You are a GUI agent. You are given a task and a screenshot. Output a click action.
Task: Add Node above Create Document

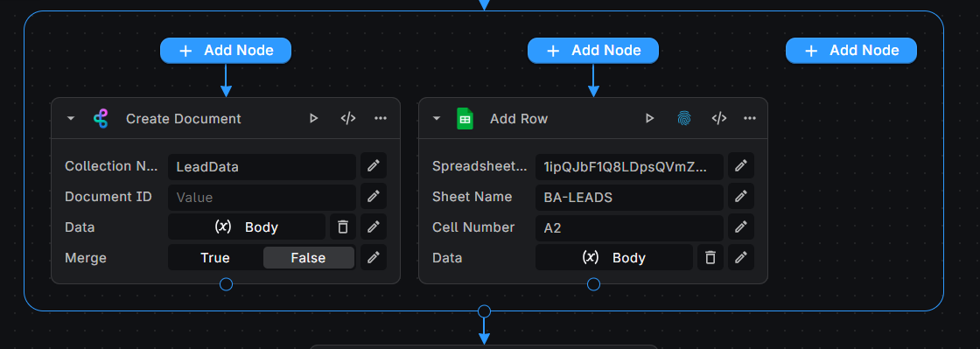click(226, 51)
